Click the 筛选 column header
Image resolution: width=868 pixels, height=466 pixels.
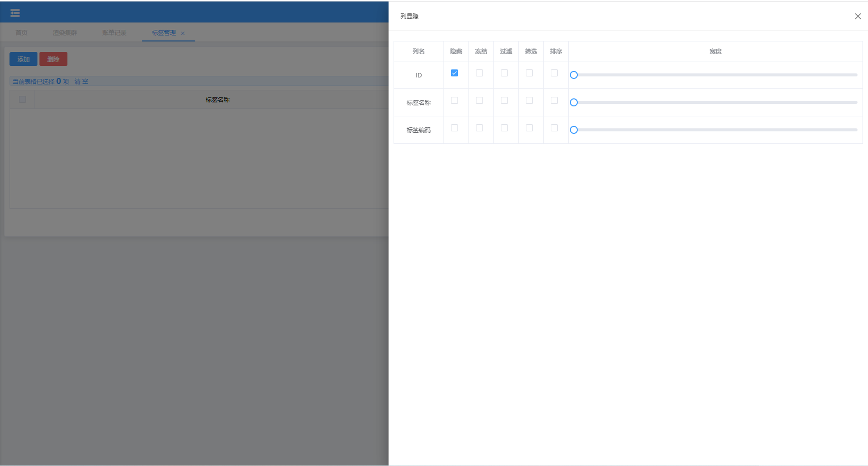(531, 51)
